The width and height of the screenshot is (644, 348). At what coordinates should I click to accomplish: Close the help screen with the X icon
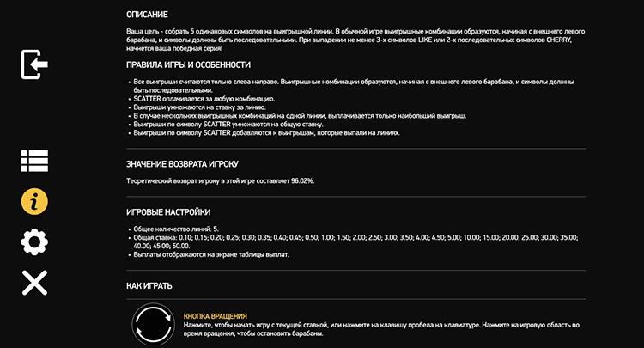[x=33, y=282]
